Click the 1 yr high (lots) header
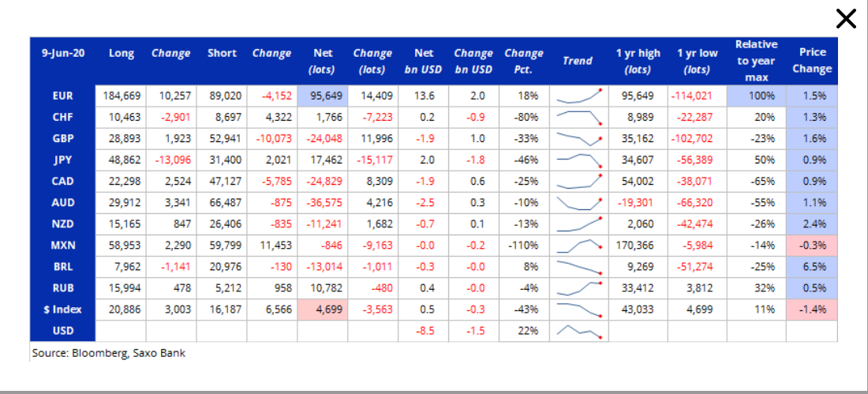868x394 pixels. click(x=638, y=61)
